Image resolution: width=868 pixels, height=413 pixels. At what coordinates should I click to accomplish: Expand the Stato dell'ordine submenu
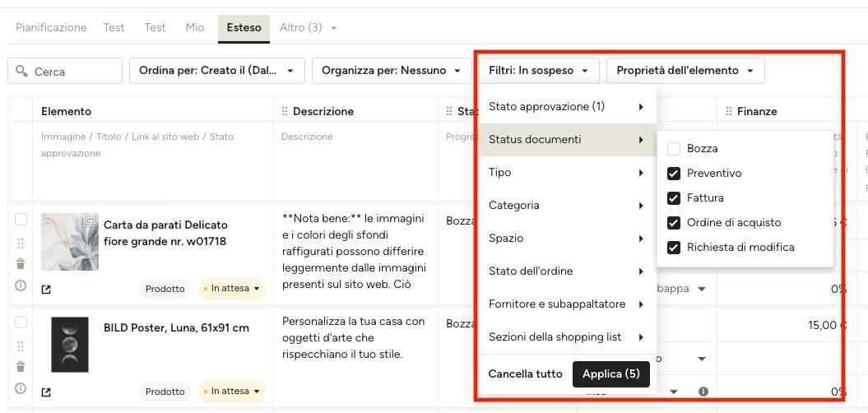pos(568,271)
